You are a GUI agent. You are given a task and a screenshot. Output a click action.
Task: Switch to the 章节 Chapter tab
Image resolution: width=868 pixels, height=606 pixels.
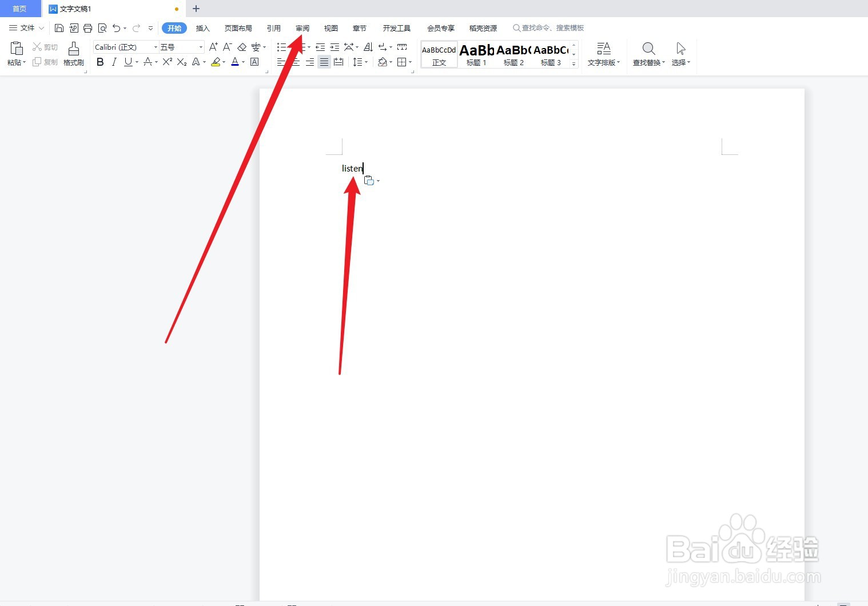point(360,28)
